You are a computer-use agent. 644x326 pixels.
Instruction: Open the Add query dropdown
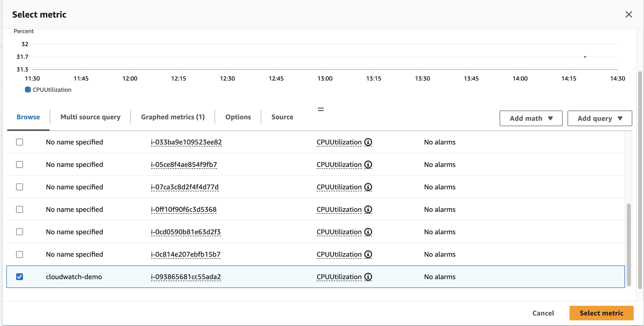(x=599, y=118)
